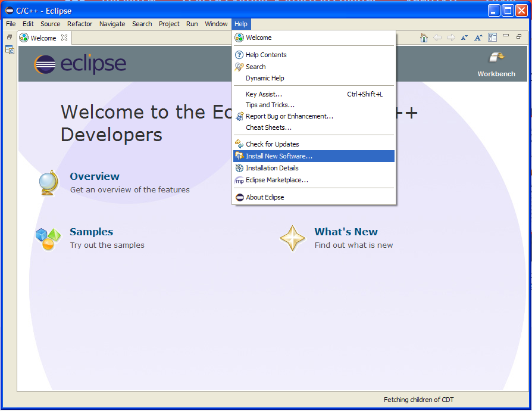Open the Edit menu
The width and height of the screenshot is (532, 411).
[28, 24]
